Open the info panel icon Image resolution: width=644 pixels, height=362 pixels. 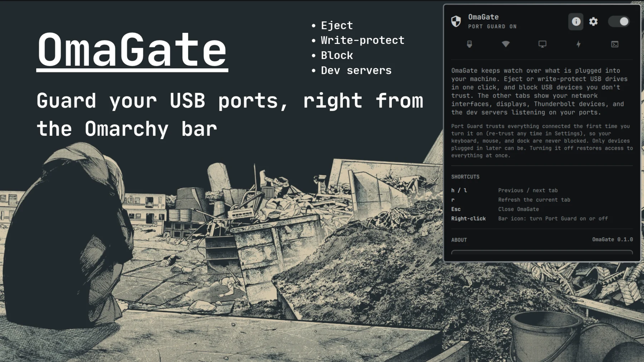(x=576, y=21)
